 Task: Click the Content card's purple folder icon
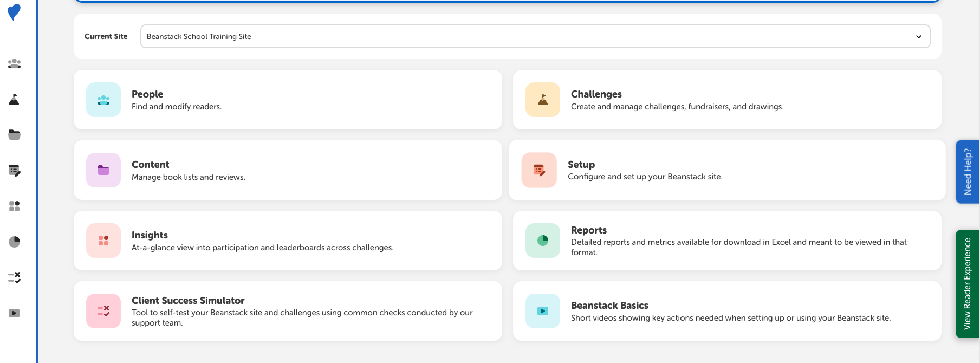103,170
